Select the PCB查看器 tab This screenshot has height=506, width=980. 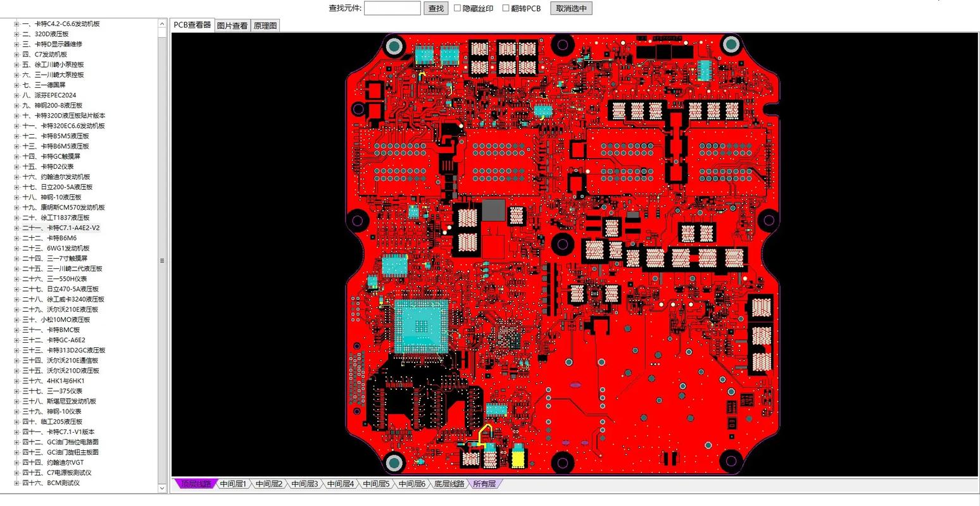[x=191, y=25]
